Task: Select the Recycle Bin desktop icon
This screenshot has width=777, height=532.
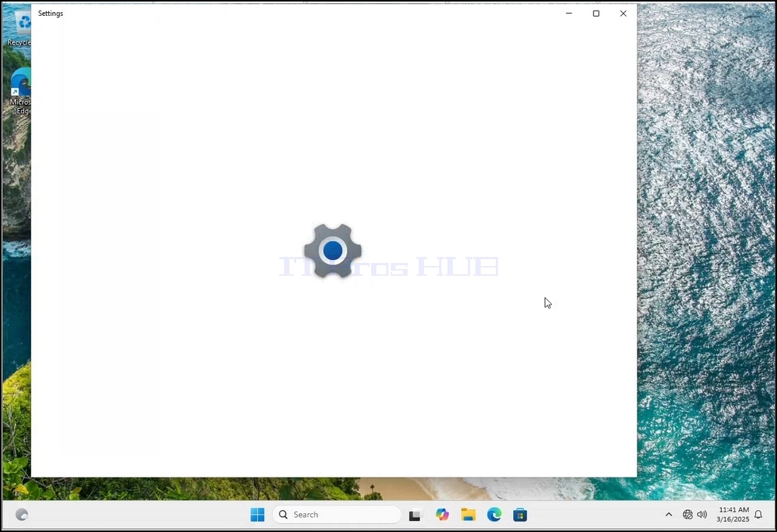Action: pyautogui.click(x=20, y=29)
